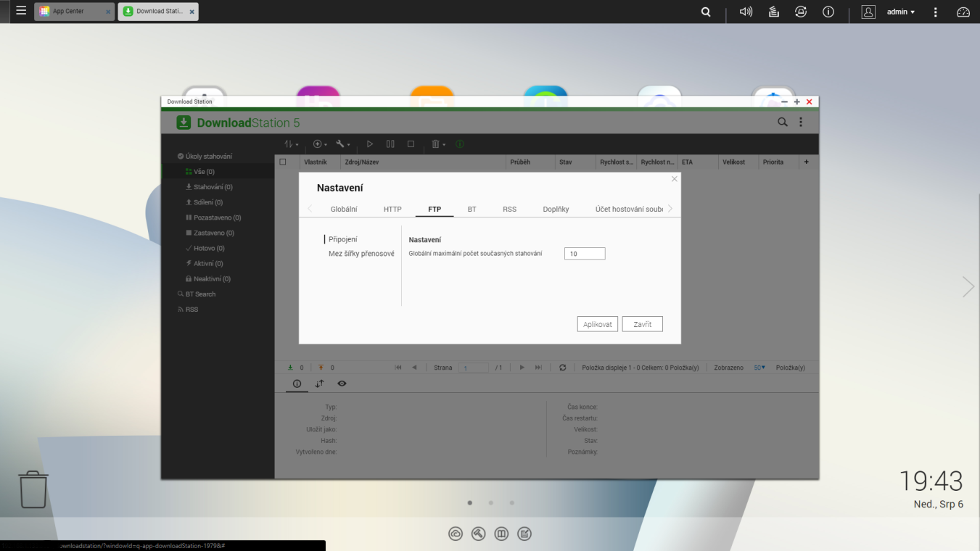Open the desktop search magnifier in the top bar
This screenshot has height=551, width=980.
pos(706,12)
